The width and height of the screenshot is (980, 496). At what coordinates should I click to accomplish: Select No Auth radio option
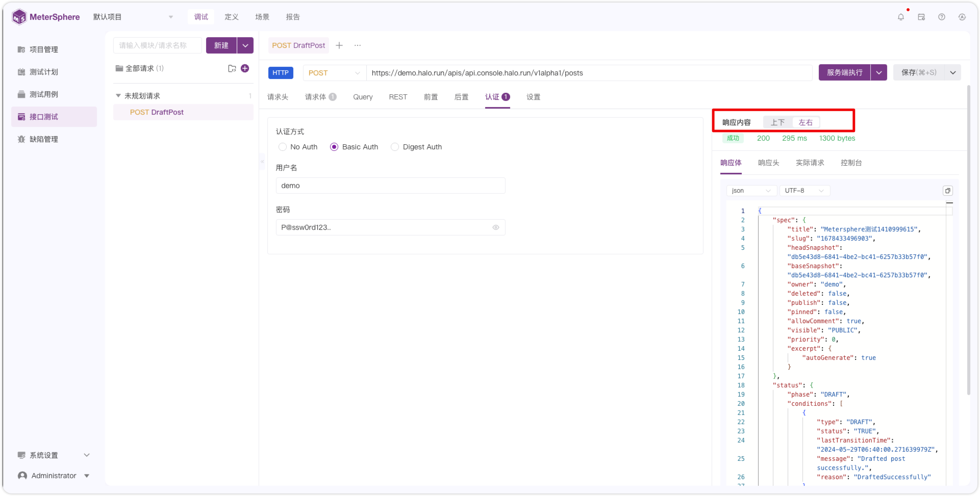click(x=298, y=147)
